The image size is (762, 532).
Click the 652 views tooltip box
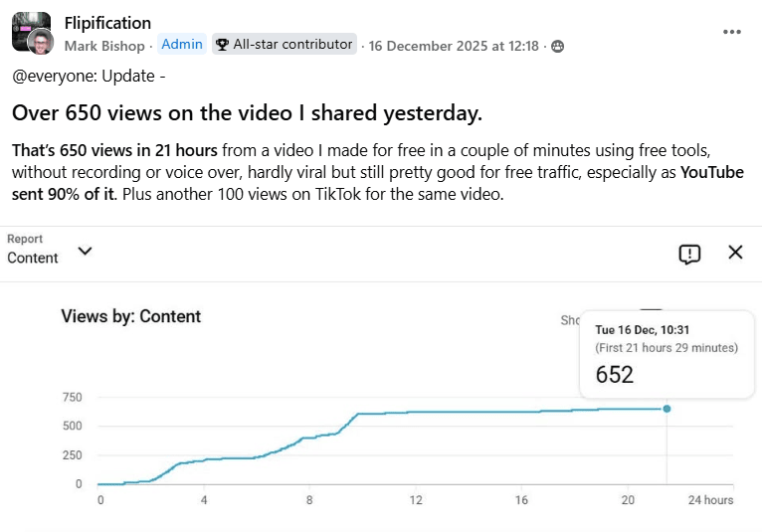click(666, 354)
